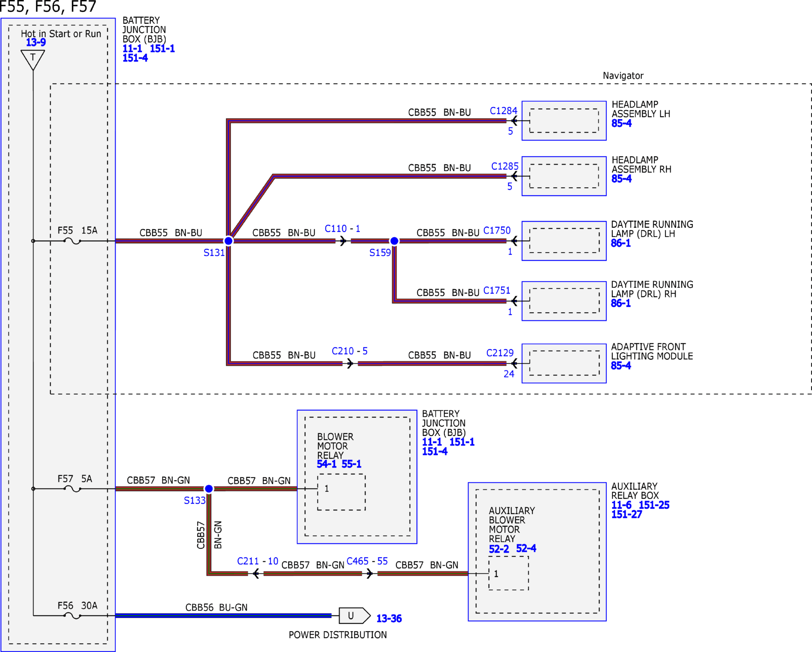The height and width of the screenshot is (652, 812).
Task: Click connector label C1285
Action: 505,166
